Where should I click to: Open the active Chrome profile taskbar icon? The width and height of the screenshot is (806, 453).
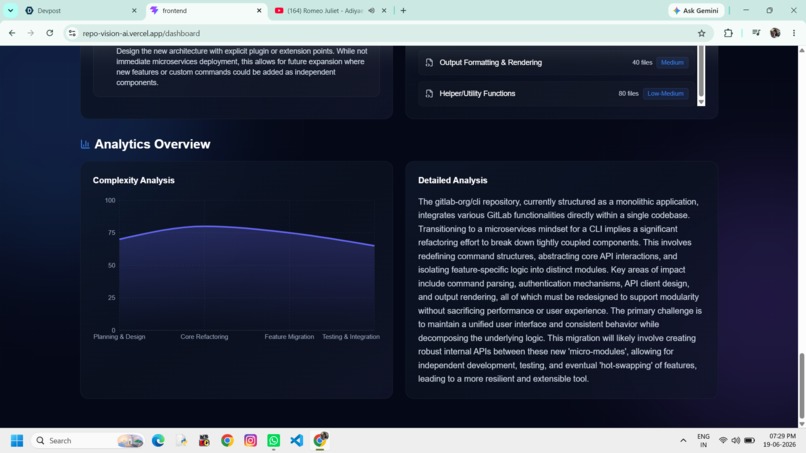[x=320, y=440]
